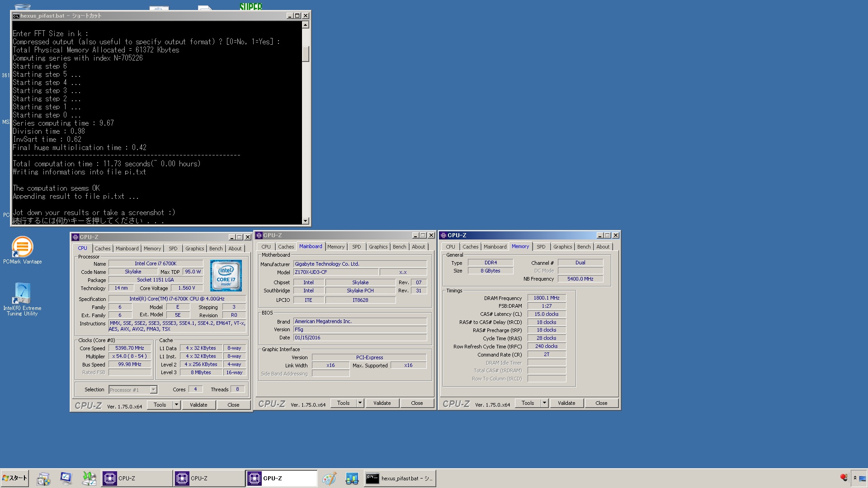Screen dimensions: 868x488
Task: Click memory Size value 8 GBytes
Action: (x=491, y=271)
